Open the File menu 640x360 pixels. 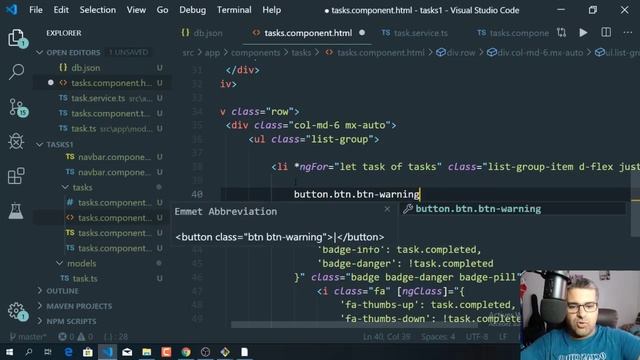point(36,10)
